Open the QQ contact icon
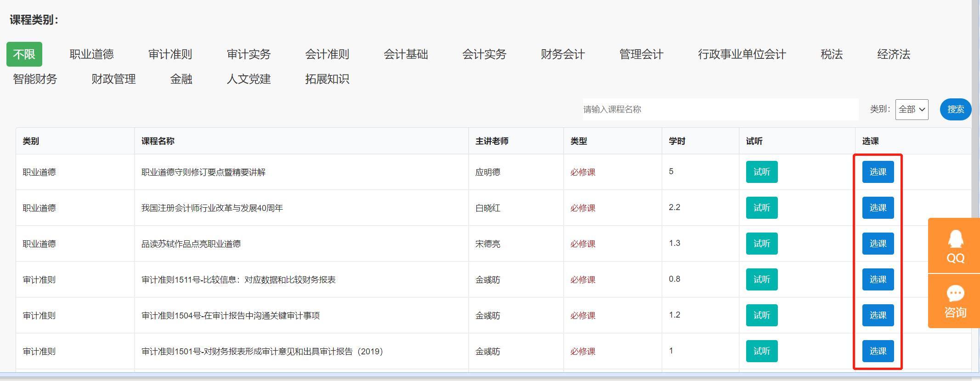 pos(955,246)
